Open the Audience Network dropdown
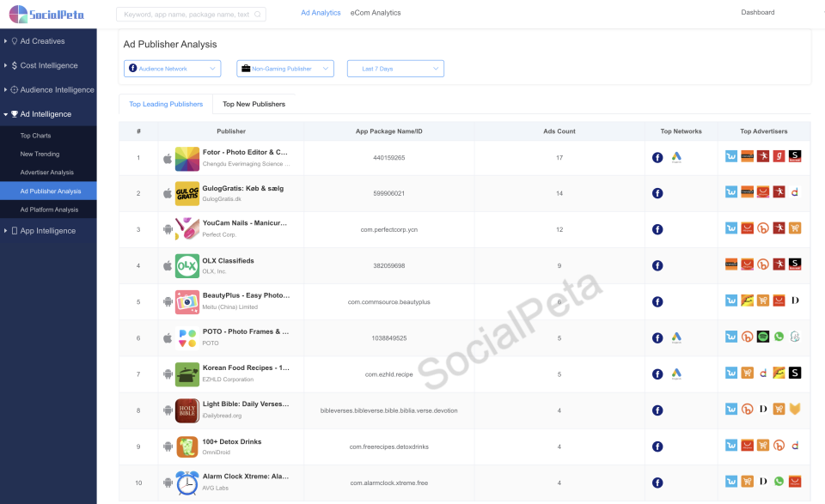The width and height of the screenshot is (825, 504). pos(172,69)
